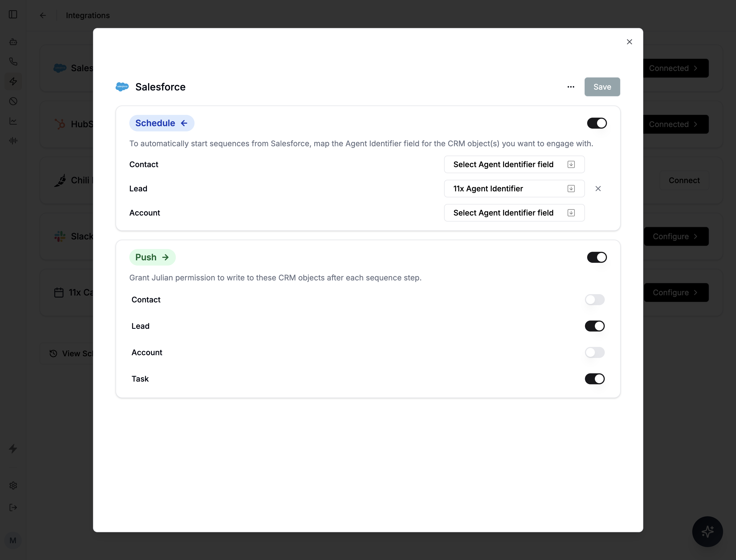Viewport: 736px width, 560px height.
Task: Click the lower bolt icon in sidebar
Action: (13, 449)
